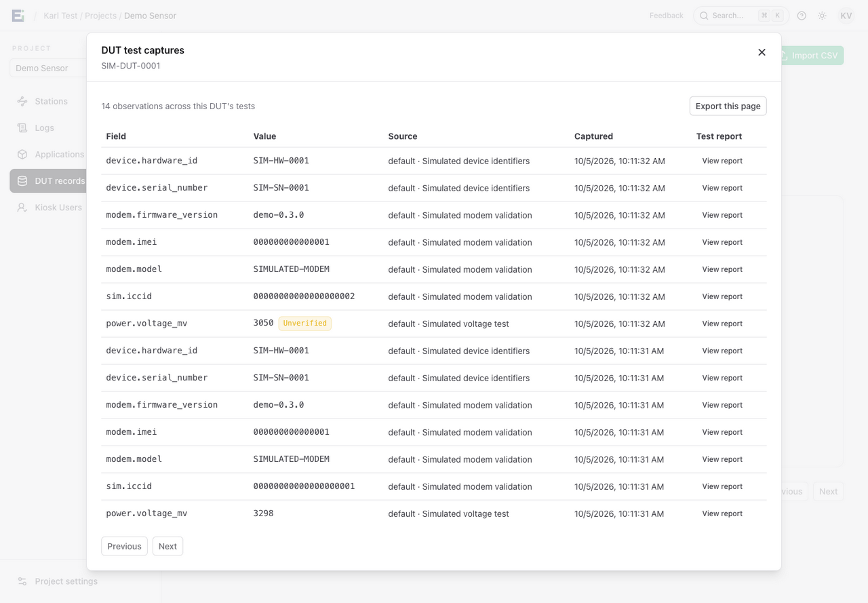Image resolution: width=868 pixels, height=603 pixels.
Task: View report for Unverified power.voltage_mv row
Action: 722,324
